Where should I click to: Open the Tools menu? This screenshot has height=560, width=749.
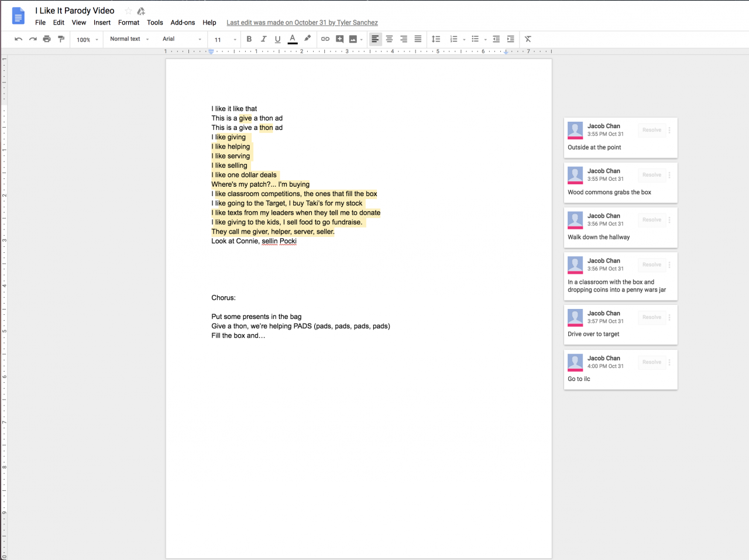155,23
